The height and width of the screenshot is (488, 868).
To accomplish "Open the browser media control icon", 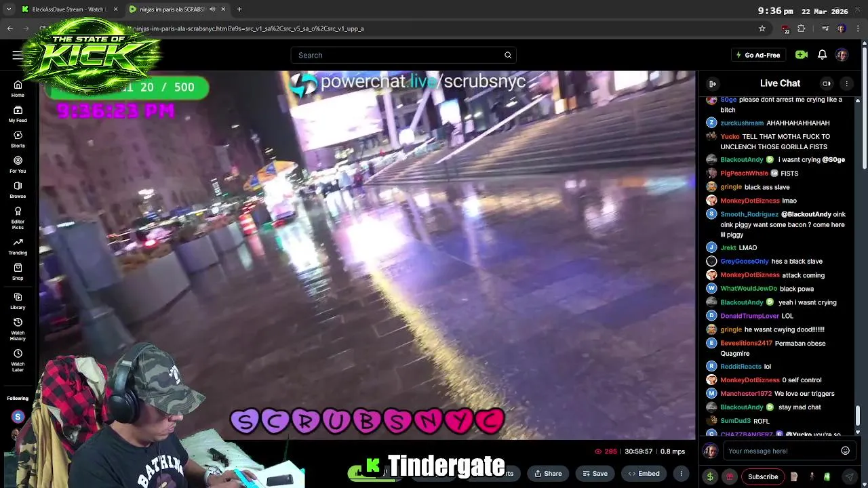I will click(825, 28).
